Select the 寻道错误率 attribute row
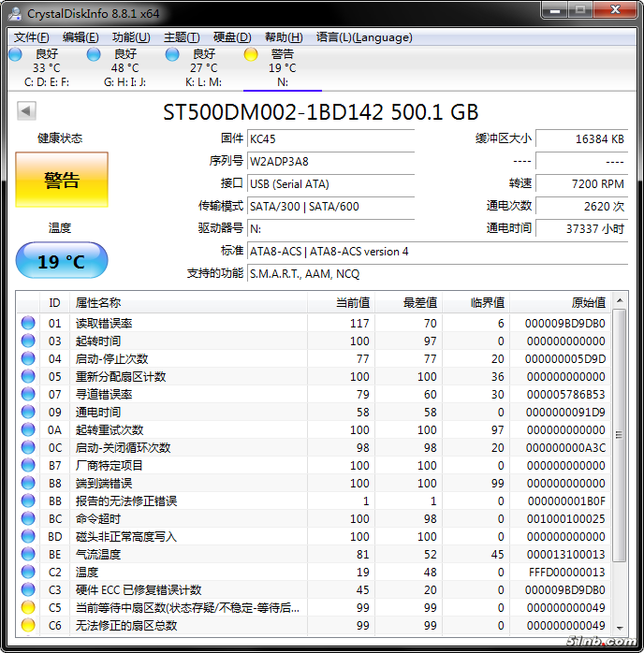The height and width of the screenshot is (653, 644). [x=314, y=394]
